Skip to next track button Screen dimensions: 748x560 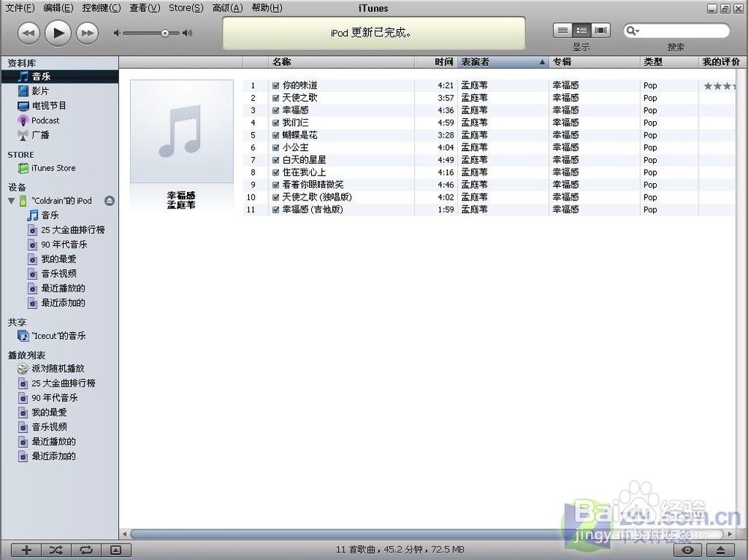click(x=88, y=33)
